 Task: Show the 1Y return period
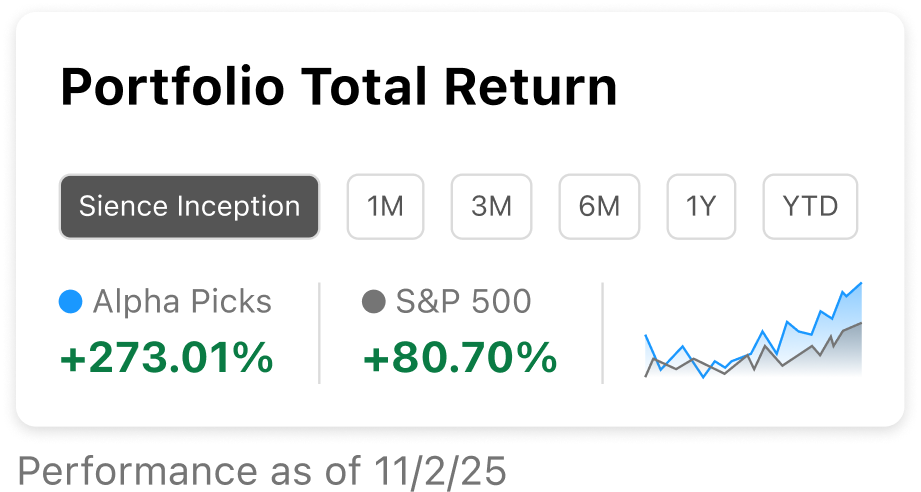pyautogui.click(x=701, y=207)
